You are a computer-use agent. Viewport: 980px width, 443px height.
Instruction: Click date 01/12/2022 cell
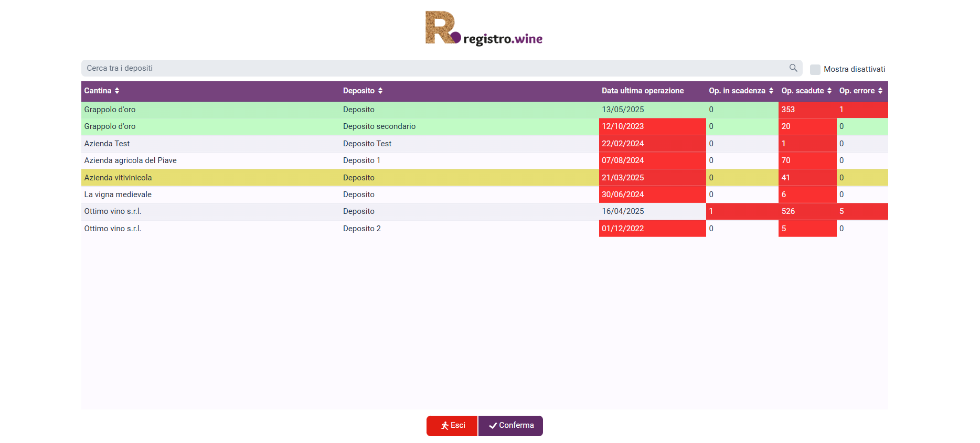[x=652, y=229]
